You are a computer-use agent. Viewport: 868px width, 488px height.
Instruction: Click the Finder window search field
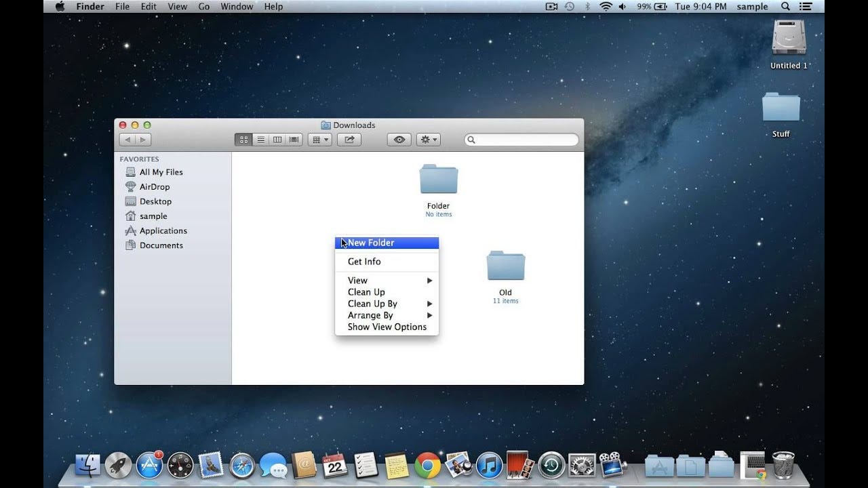521,140
